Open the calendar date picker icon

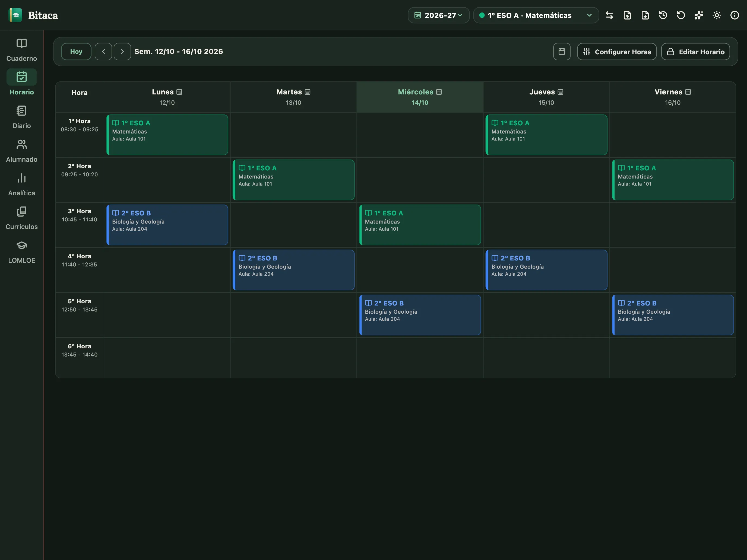[562, 52]
